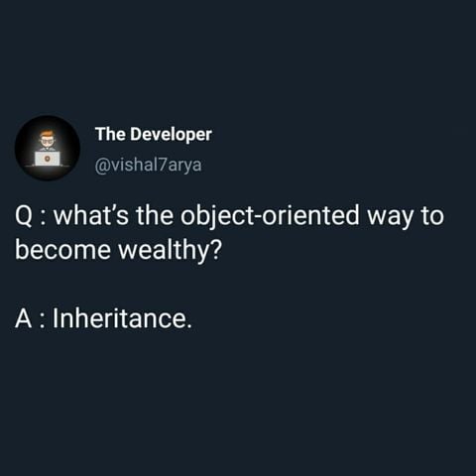476x476 pixels.
Task: Click the word 'Inheritance.' in the answer
Action: pos(122,318)
